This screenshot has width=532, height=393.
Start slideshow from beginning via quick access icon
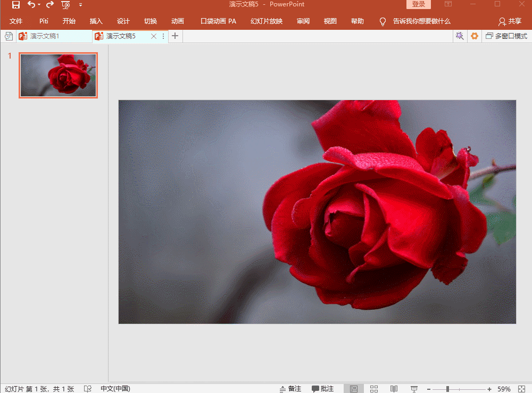[65, 5]
